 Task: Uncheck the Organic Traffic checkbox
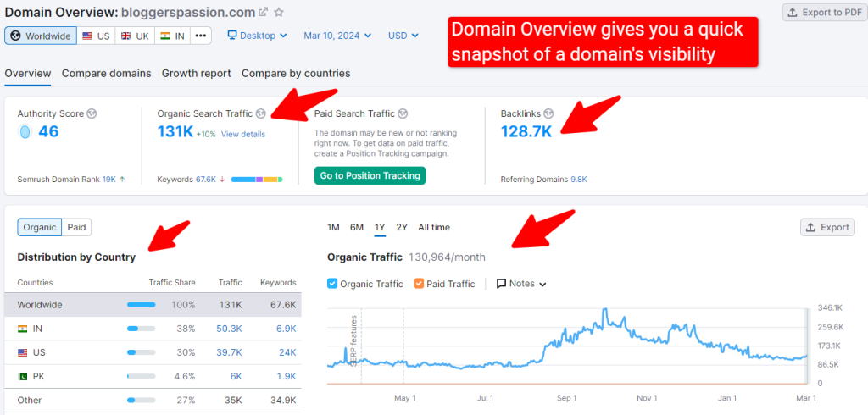coord(332,284)
